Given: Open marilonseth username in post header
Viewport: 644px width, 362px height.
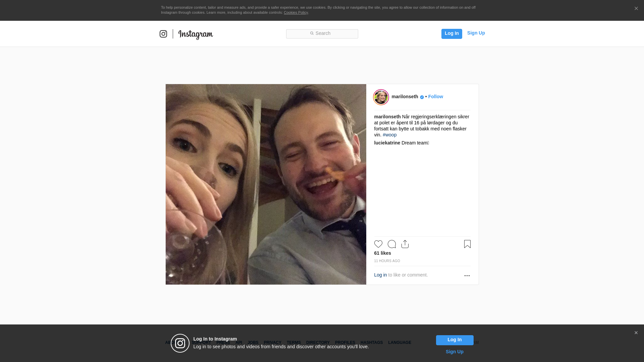Looking at the screenshot, I should pos(405,97).
